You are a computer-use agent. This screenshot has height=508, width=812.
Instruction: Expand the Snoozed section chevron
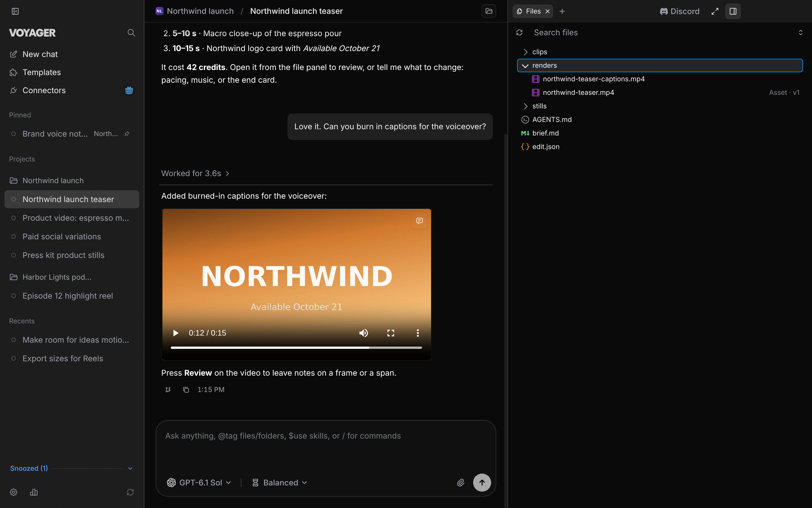130,468
